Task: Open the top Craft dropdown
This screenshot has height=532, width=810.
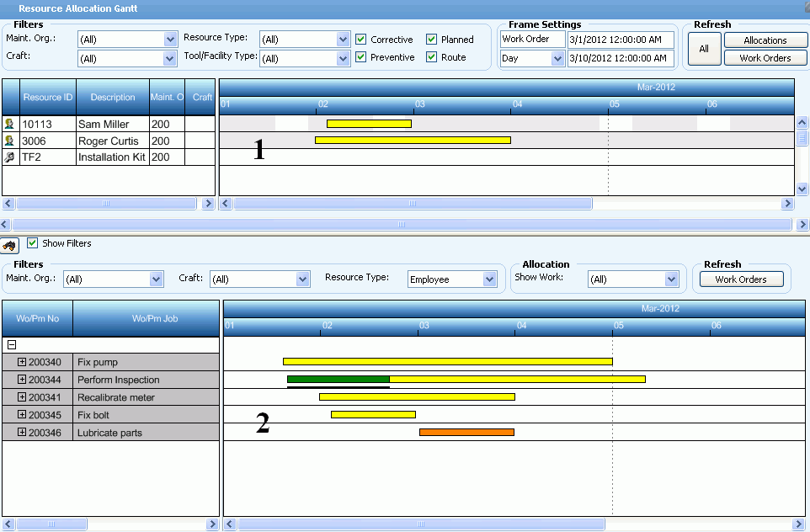Action: [x=170, y=58]
